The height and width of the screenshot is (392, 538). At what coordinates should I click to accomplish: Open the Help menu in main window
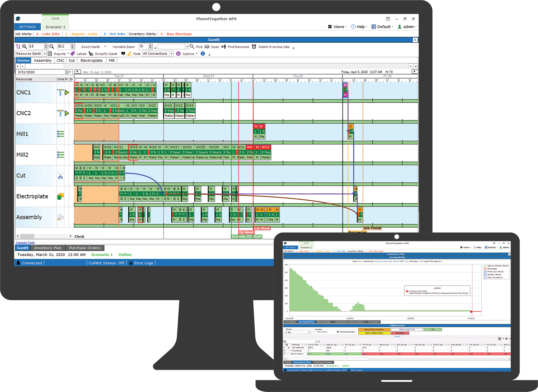[359, 27]
